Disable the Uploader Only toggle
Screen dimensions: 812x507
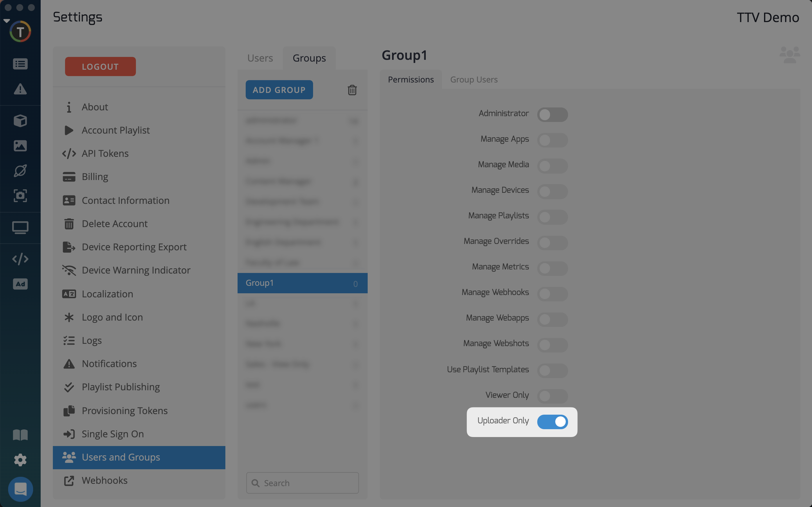(552, 422)
